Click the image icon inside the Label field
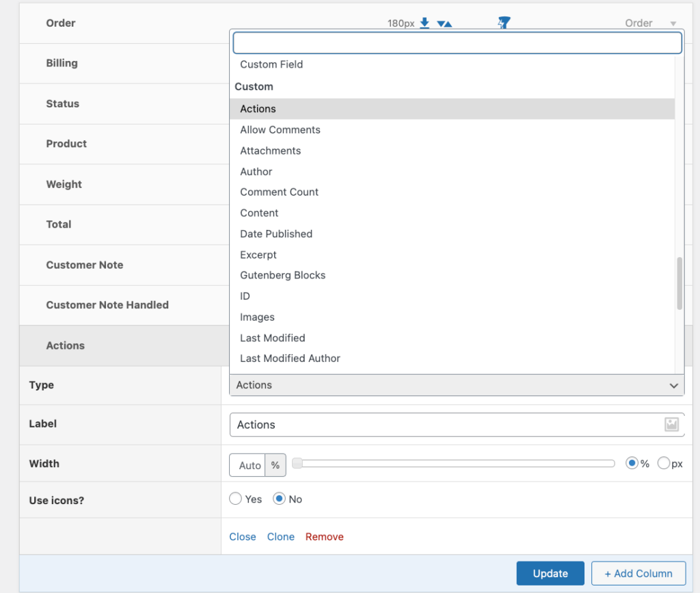 pos(671,424)
